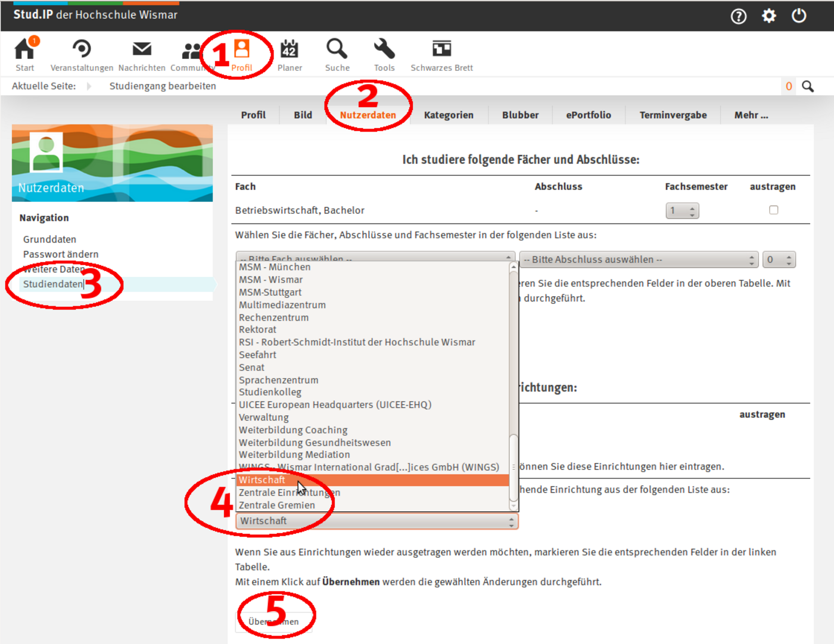
Task: Click the Fachsemester number stepper
Action: pyautogui.click(x=682, y=211)
